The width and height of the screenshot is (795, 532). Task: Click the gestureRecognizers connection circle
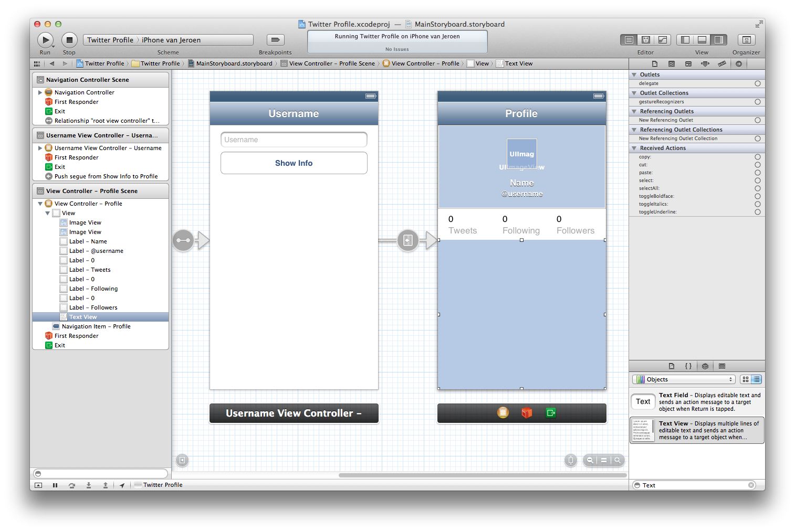coord(758,102)
